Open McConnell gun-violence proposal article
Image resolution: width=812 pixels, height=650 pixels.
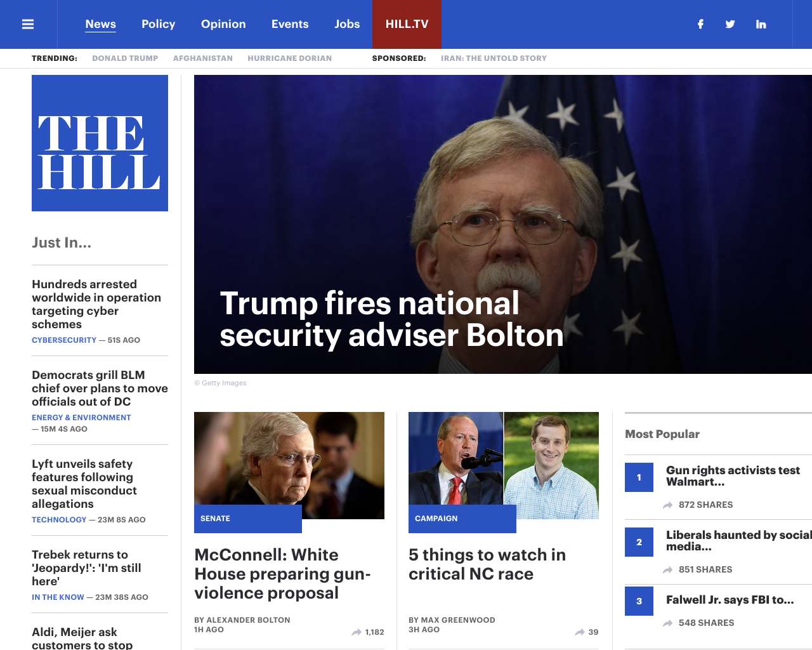coord(283,574)
